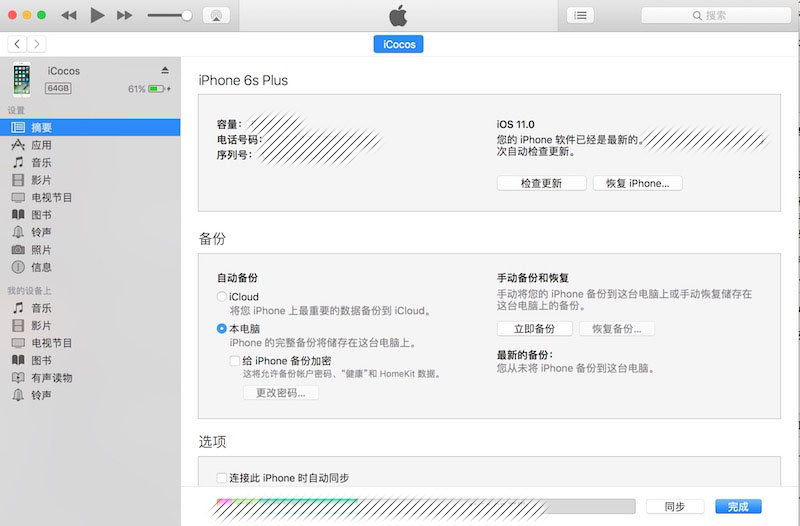The height and width of the screenshot is (526, 800).
Task: Click the 恢复 iPhone... button
Action: [x=637, y=183]
